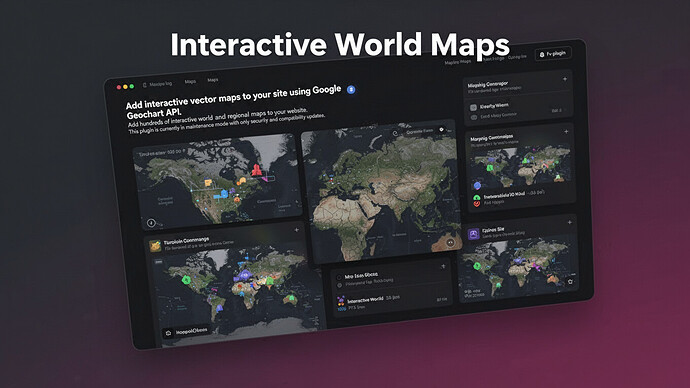690x388 pixels.
Task: Expand the Turoloin Commange card with its plus
Action: (x=297, y=230)
